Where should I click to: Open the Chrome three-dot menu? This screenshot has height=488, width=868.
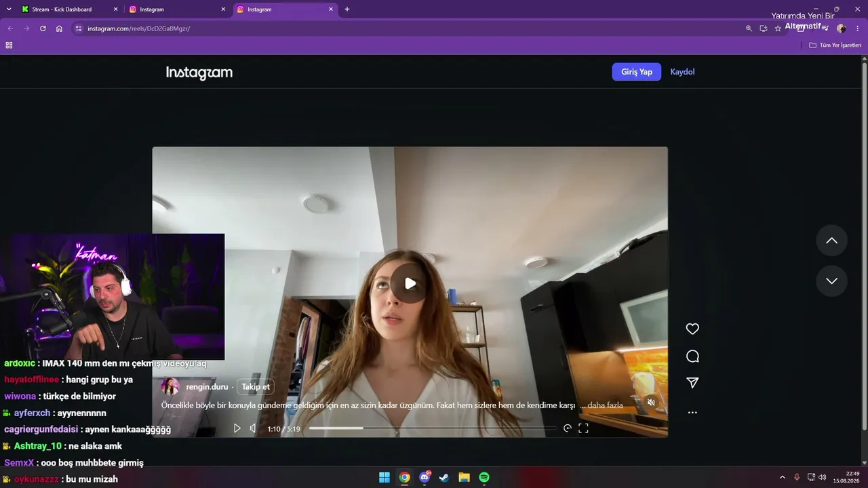[858, 28]
